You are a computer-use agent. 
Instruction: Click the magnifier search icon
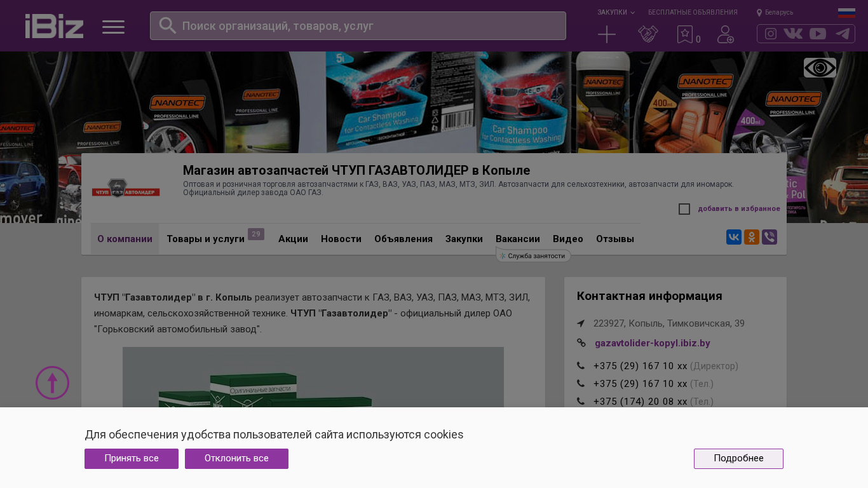pyautogui.click(x=167, y=25)
